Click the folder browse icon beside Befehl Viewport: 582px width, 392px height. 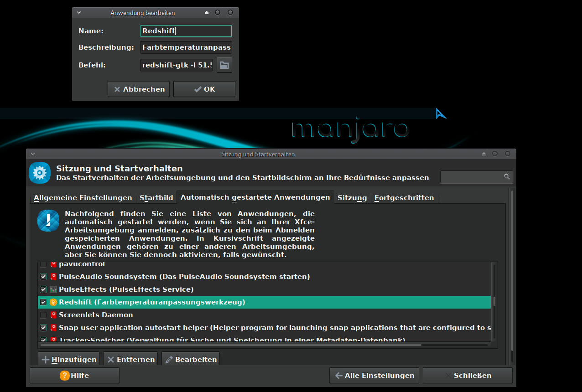(x=224, y=65)
